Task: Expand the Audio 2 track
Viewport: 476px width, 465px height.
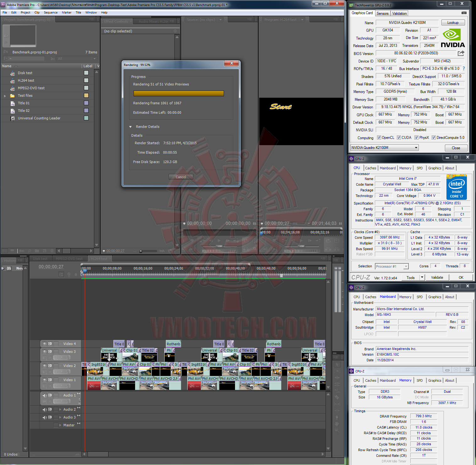Action: tap(60, 409)
